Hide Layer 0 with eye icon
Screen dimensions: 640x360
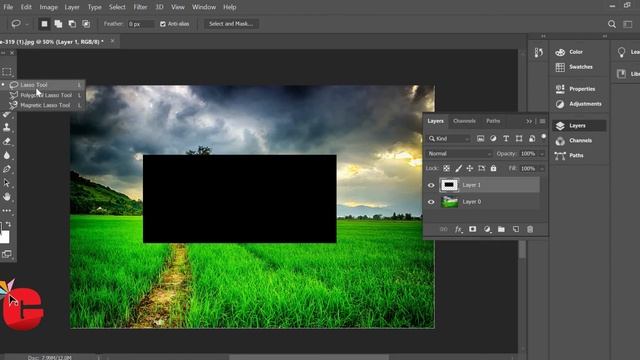click(431, 202)
